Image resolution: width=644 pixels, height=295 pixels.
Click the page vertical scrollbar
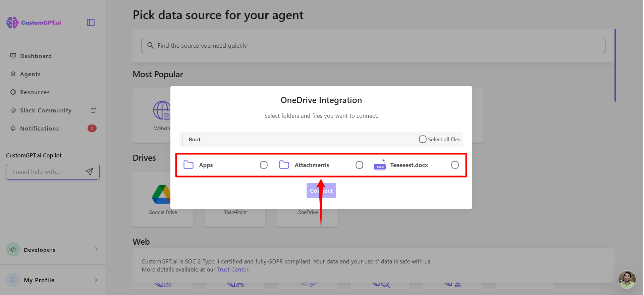[615, 65]
